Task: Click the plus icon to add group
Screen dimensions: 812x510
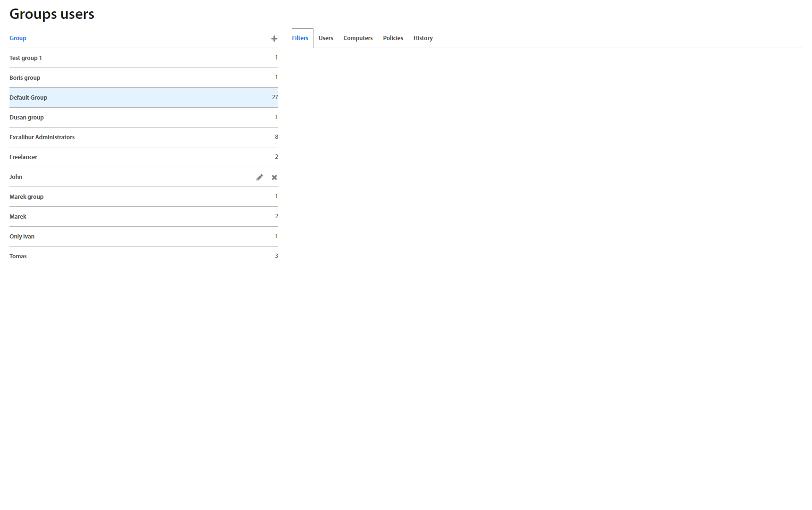Action: coord(274,39)
